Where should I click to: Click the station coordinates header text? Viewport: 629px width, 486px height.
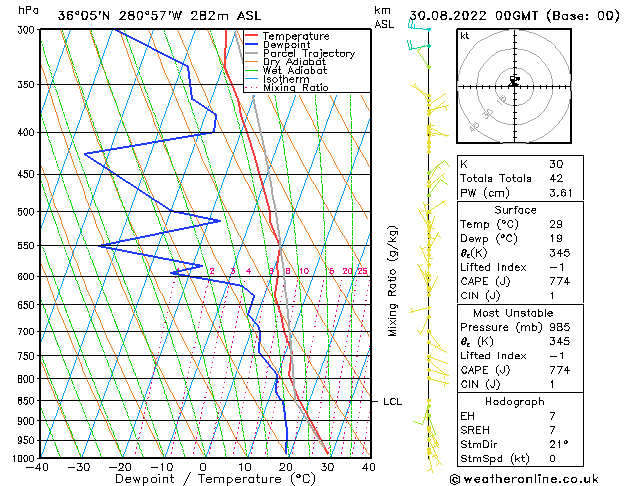159,16
